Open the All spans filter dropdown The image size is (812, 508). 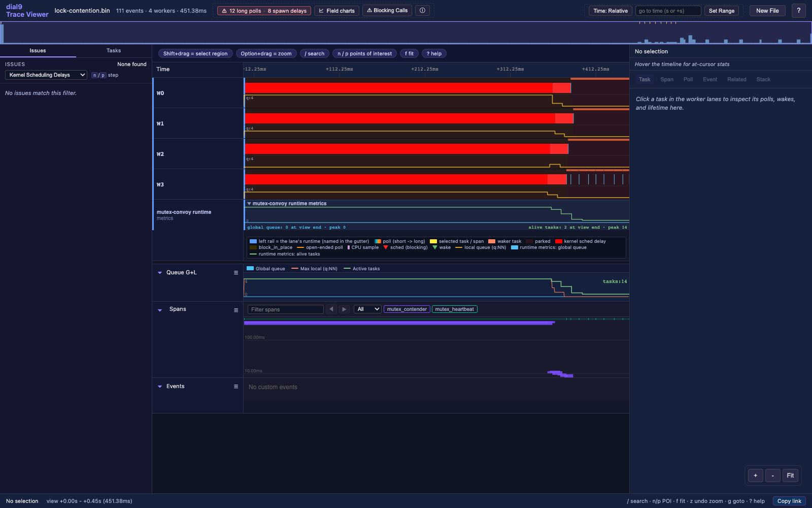(x=367, y=309)
